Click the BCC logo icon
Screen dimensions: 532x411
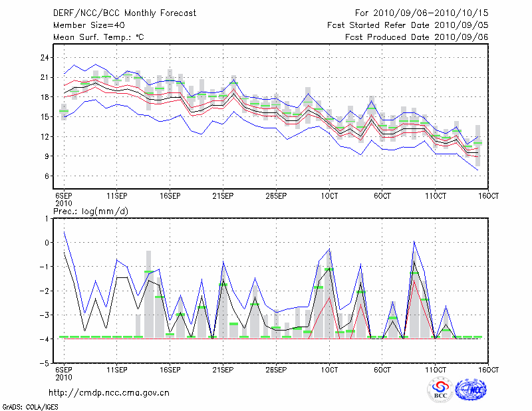[440, 390]
